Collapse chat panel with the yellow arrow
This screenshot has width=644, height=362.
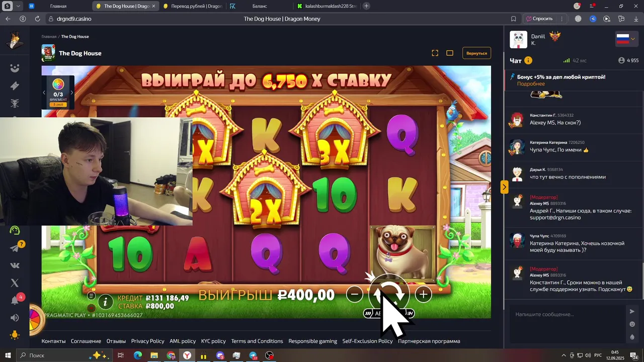point(504,187)
